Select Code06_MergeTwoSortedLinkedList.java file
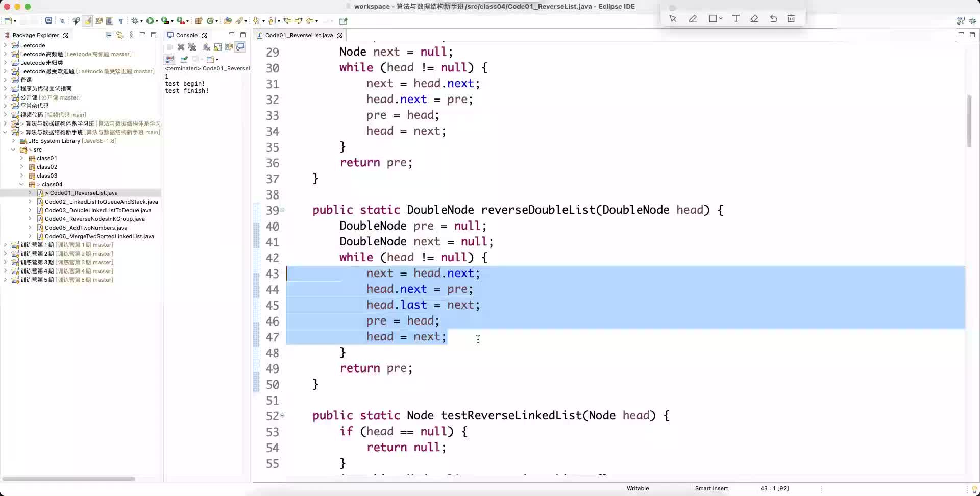 coord(99,236)
